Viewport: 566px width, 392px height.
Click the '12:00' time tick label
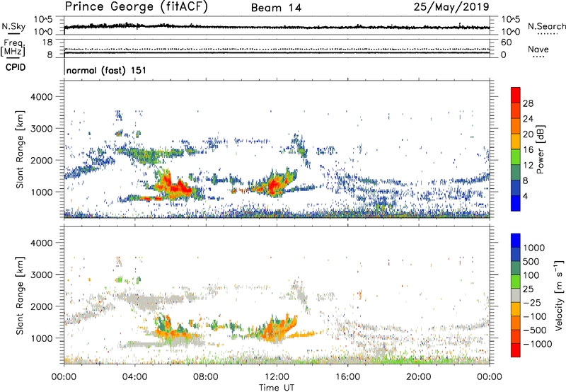coord(277,377)
